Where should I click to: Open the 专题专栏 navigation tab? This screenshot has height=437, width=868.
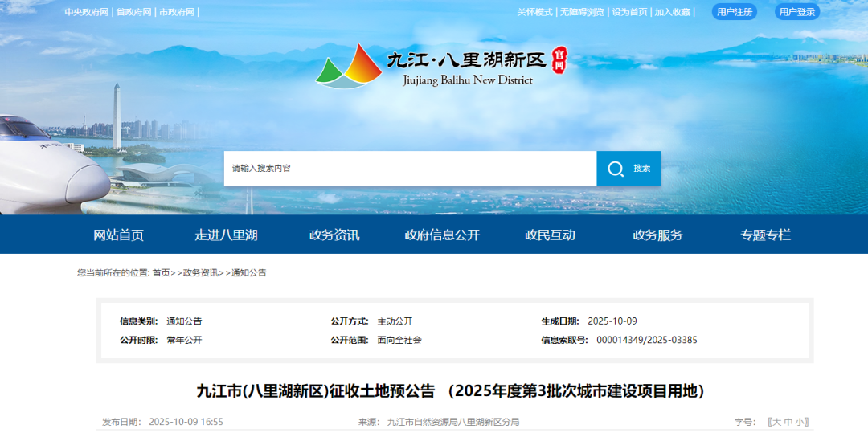(x=765, y=235)
